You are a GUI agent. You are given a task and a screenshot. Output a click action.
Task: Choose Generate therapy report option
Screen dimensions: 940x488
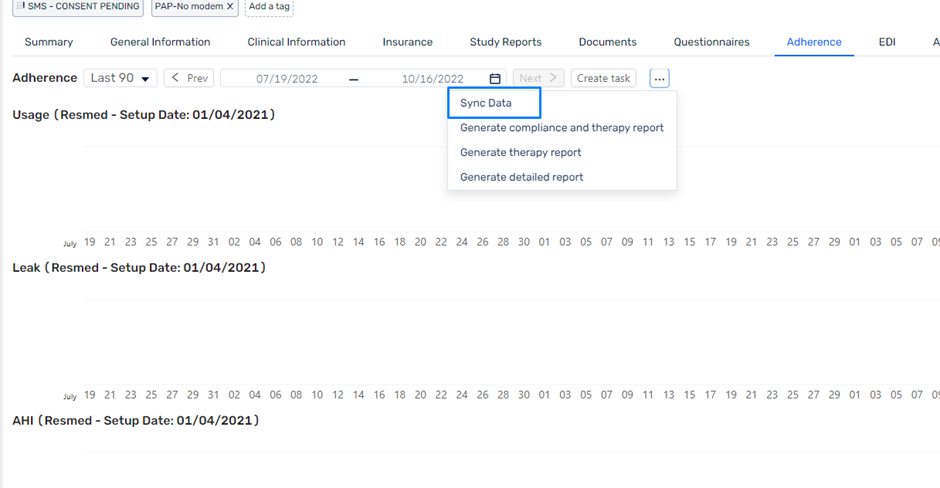coord(520,153)
